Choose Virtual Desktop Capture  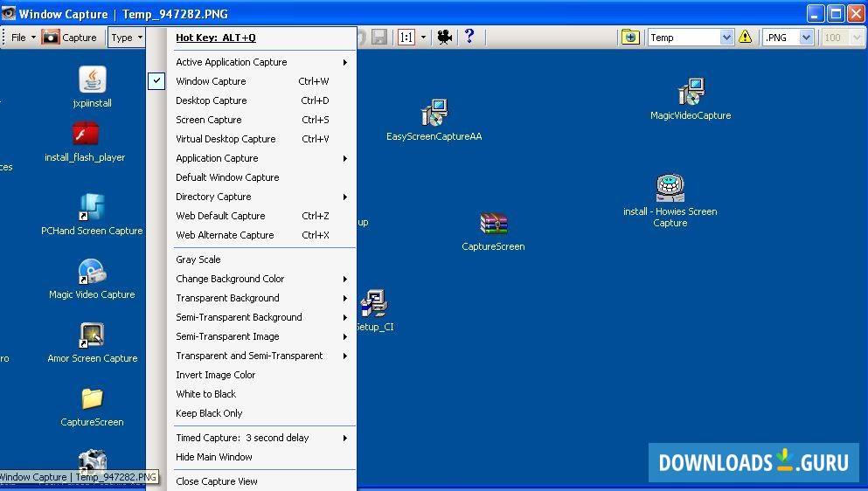(x=262, y=139)
